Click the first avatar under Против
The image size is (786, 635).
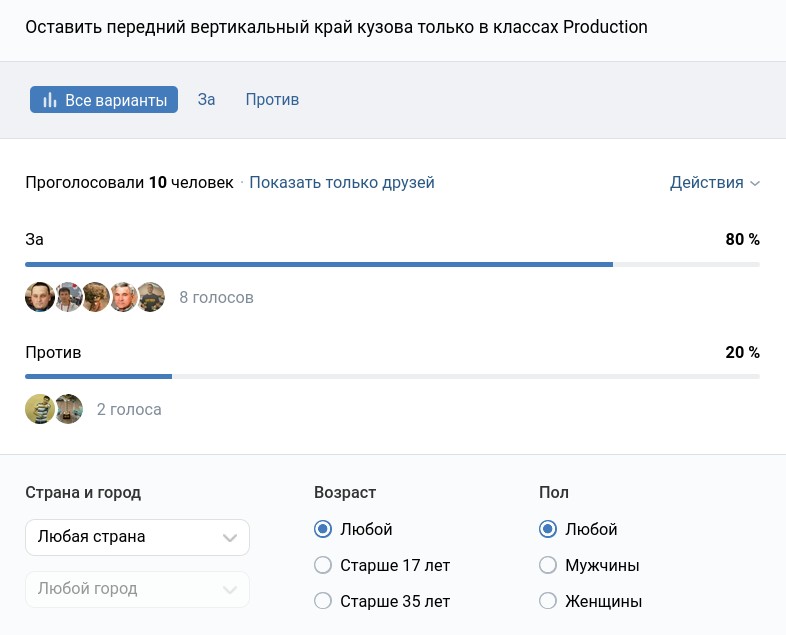coord(39,409)
